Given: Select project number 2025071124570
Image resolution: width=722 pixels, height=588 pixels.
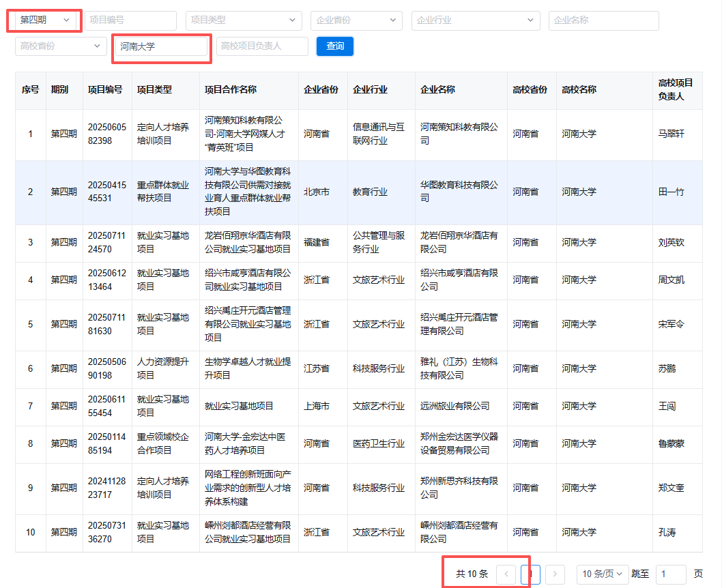Looking at the screenshot, I should click(107, 242).
